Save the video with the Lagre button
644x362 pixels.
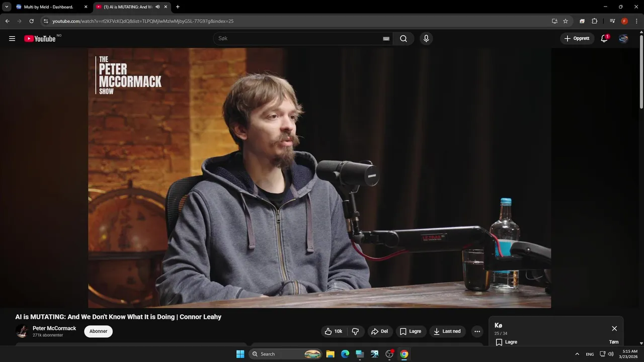[x=411, y=331]
